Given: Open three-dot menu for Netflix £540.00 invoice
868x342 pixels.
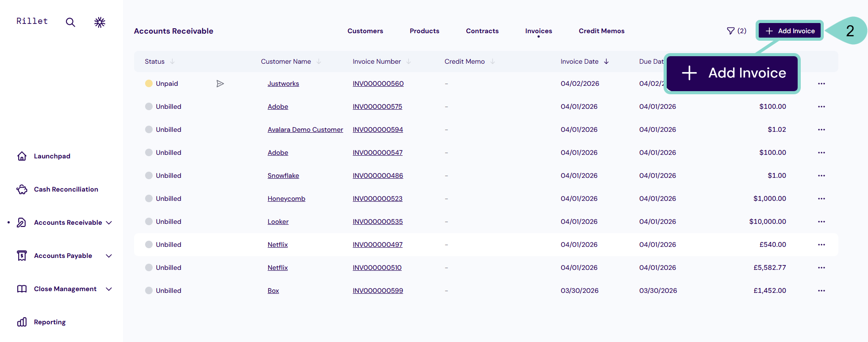Looking at the screenshot, I should tap(821, 245).
